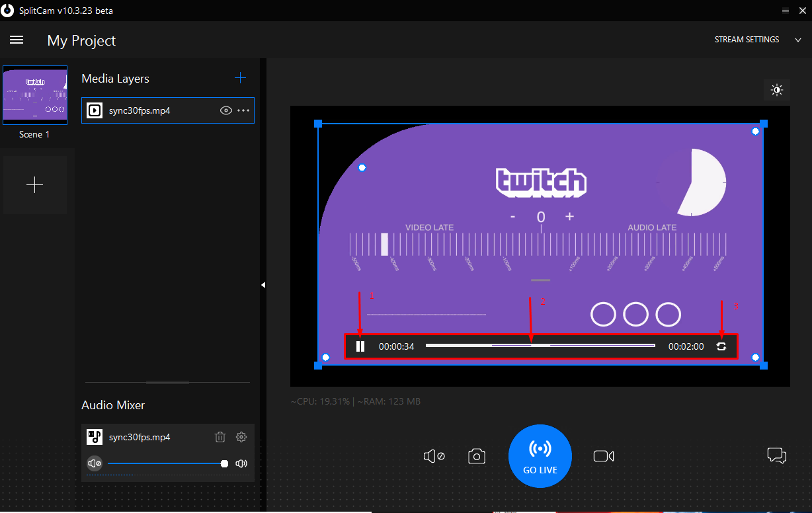
Task: Add a new media layer with the plus icon
Action: pos(241,77)
